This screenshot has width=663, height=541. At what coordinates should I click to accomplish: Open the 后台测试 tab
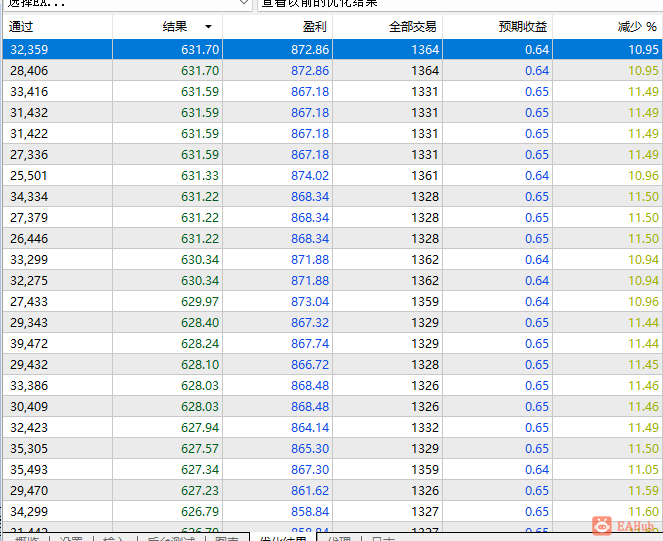(x=171, y=539)
